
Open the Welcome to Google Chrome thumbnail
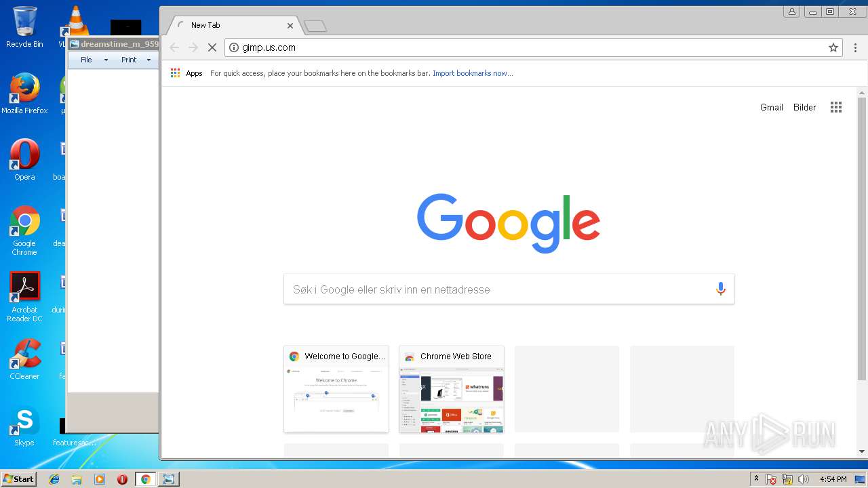click(336, 389)
